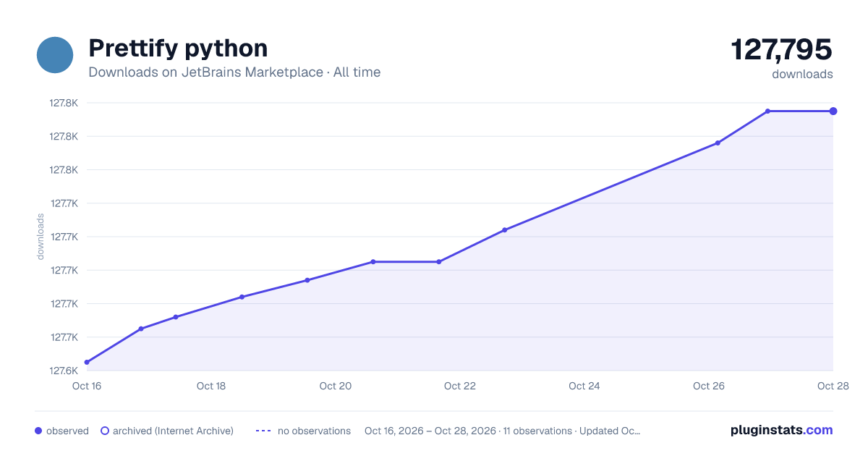Click the 'Oct 22' x-axis label

[460, 386]
